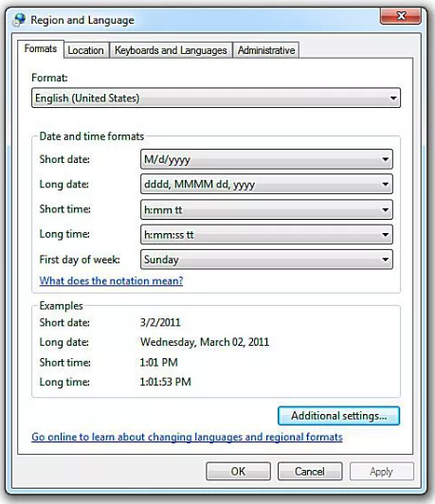Screen dimensions: 435x504
Task: Select the Administrative tab
Action: pos(266,50)
